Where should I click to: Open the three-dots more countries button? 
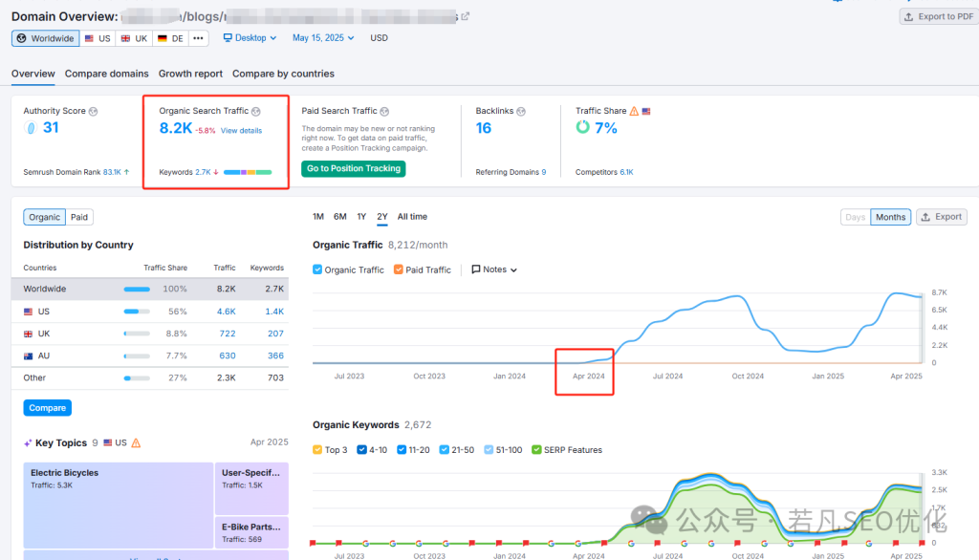[198, 38]
